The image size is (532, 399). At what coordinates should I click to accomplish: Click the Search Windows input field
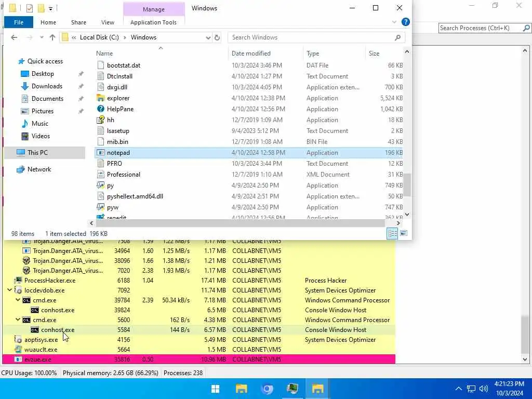pos(316,37)
